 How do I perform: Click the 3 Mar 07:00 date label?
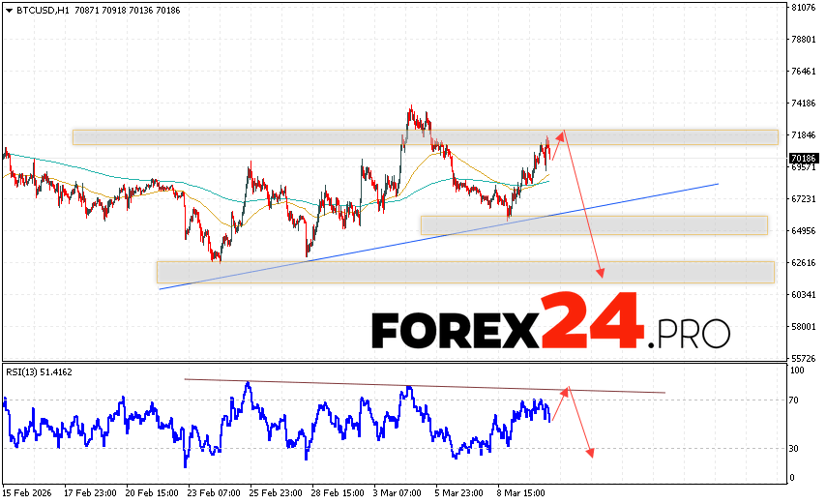pyautogui.click(x=398, y=492)
